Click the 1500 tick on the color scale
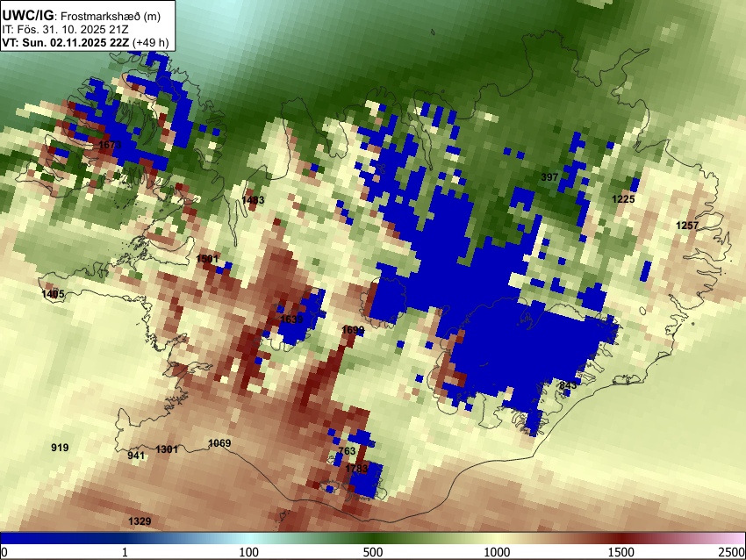 (x=621, y=552)
